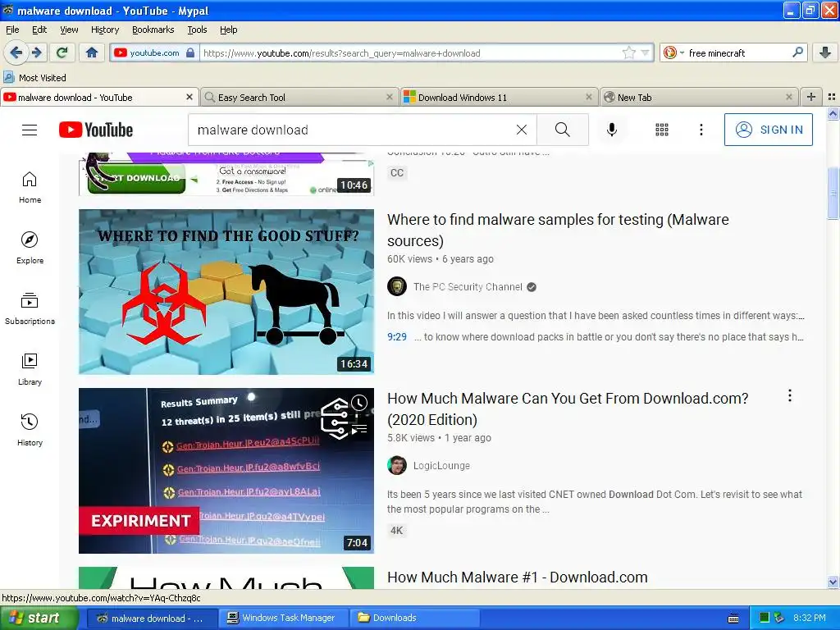Viewport: 840px width, 630px height.
Task: Add to queue icon on EXPIRIMENT thumbnail
Action: point(359,428)
